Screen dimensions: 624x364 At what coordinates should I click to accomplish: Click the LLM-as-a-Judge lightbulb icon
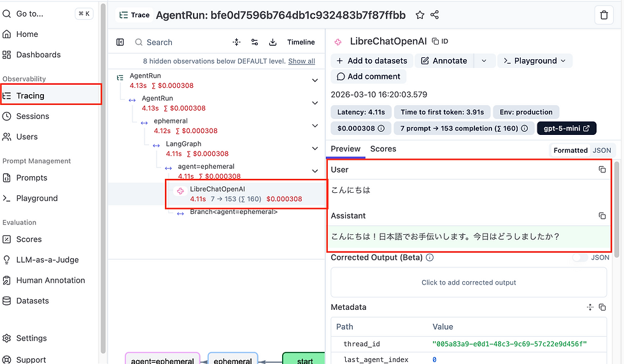[7, 260]
